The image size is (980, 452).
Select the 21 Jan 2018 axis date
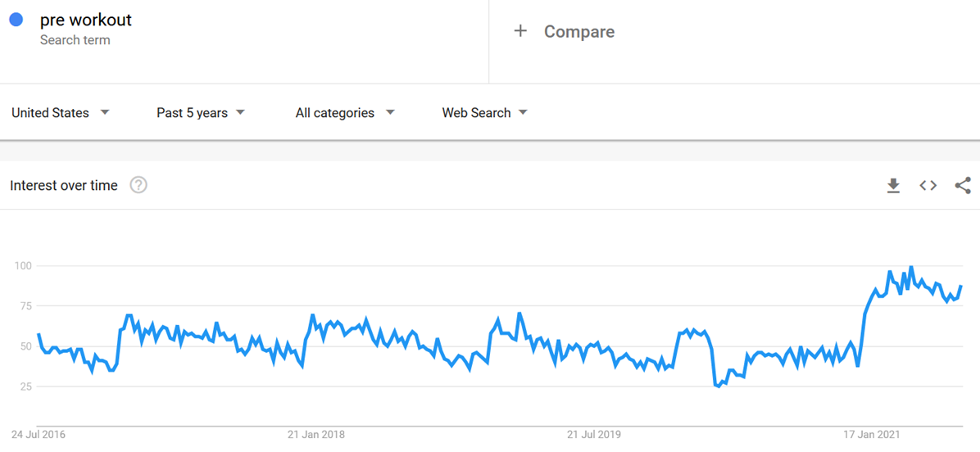[x=316, y=434]
